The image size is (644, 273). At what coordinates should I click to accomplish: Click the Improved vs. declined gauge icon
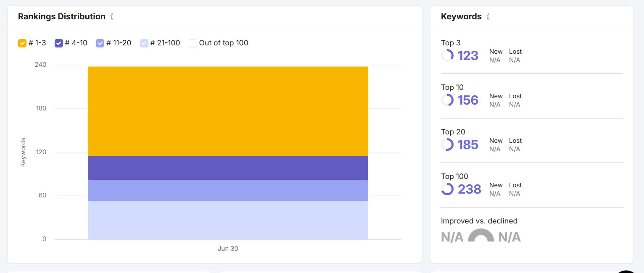[481, 235]
